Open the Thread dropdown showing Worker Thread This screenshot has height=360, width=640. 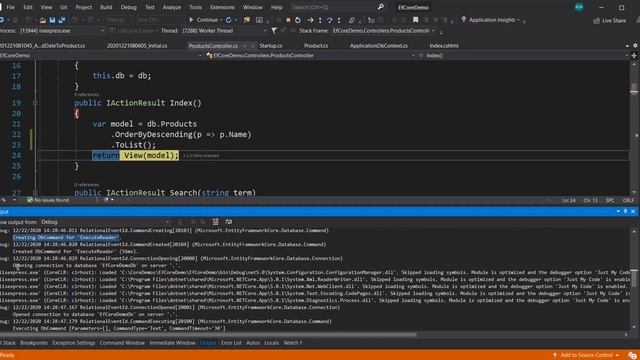(224, 31)
